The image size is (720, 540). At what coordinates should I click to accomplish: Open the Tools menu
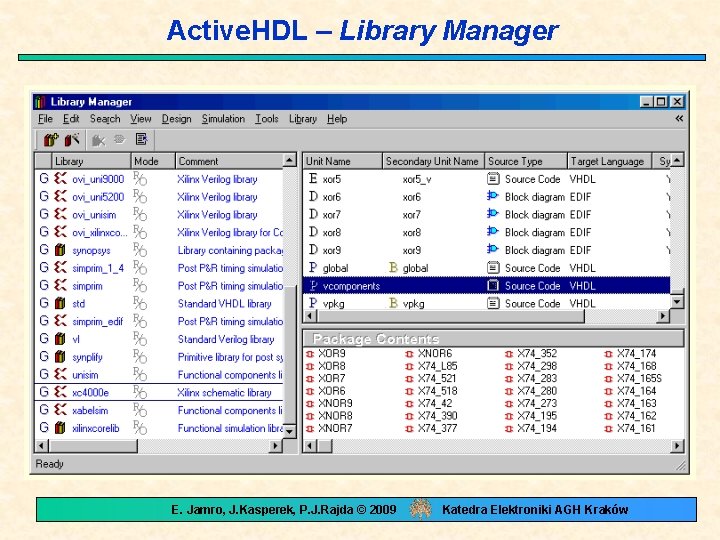(x=267, y=119)
